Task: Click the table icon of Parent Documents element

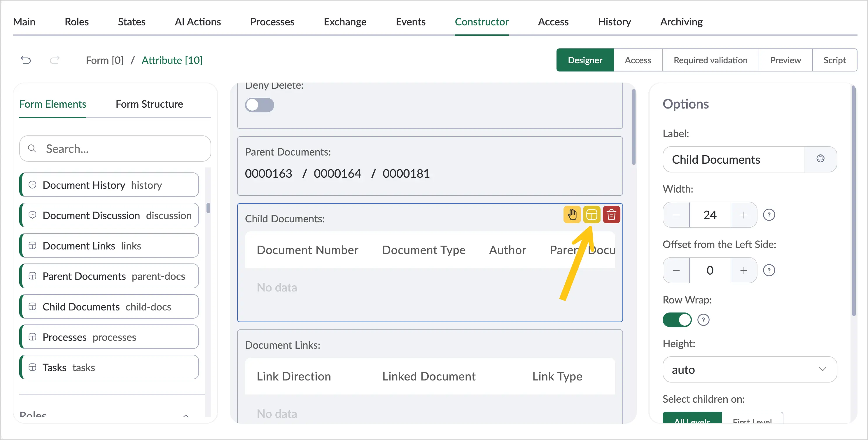Action: click(x=32, y=276)
